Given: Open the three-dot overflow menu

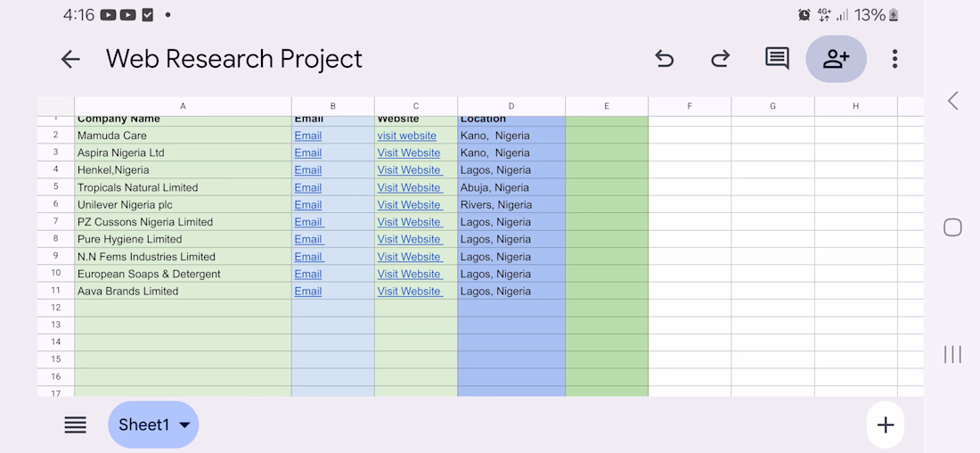Looking at the screenshot, I should point(894,59).
